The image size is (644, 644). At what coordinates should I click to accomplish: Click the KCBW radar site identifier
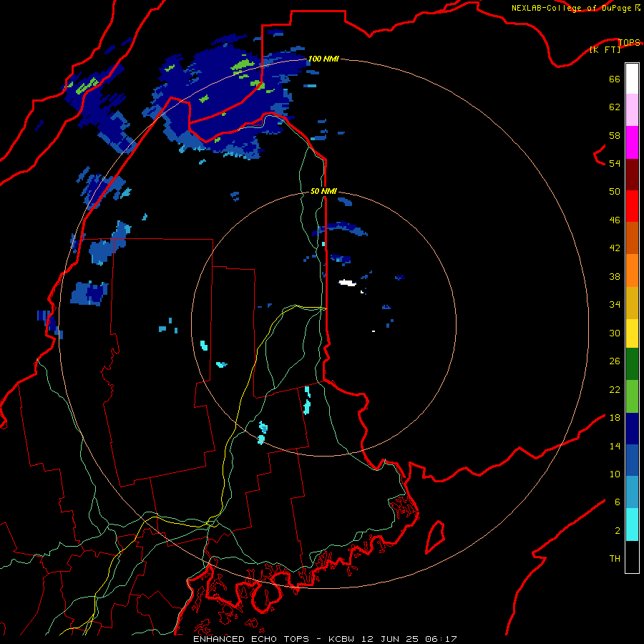343,639
